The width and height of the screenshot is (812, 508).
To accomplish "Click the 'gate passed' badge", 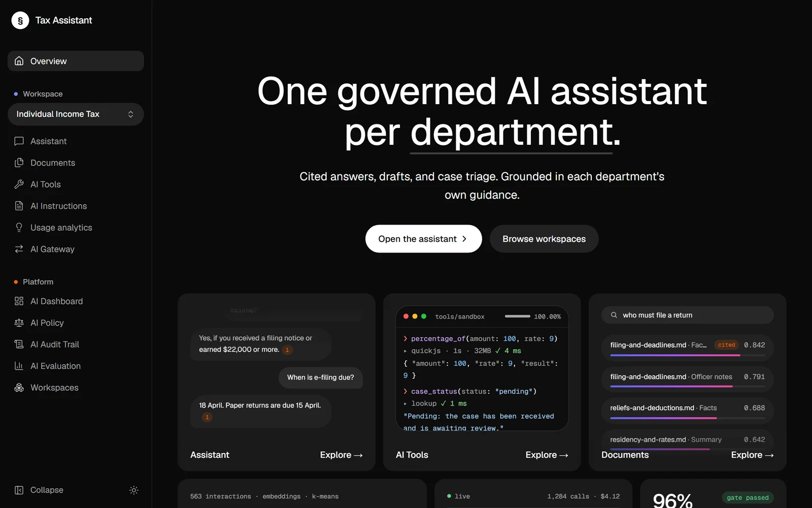I will tap(748, 498).
